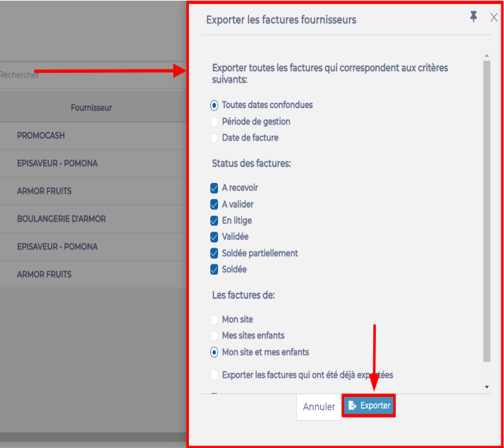Select the 'Mon site' radio option
Viewport: 504px width, 448px height.
click(214, 319)
